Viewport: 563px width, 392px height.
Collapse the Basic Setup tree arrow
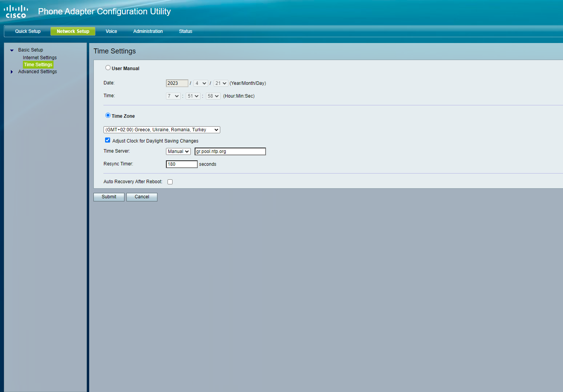(12, 50)
